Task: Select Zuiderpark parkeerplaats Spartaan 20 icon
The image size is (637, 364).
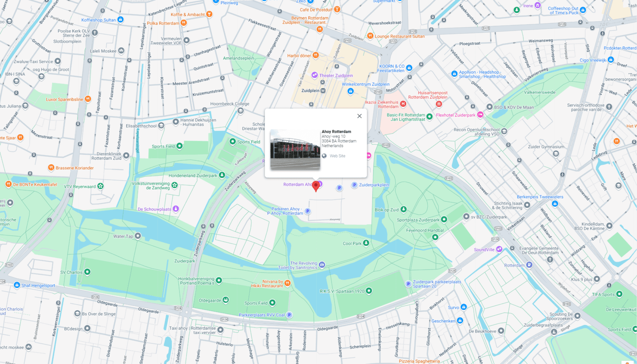Action: click(408, 284)
